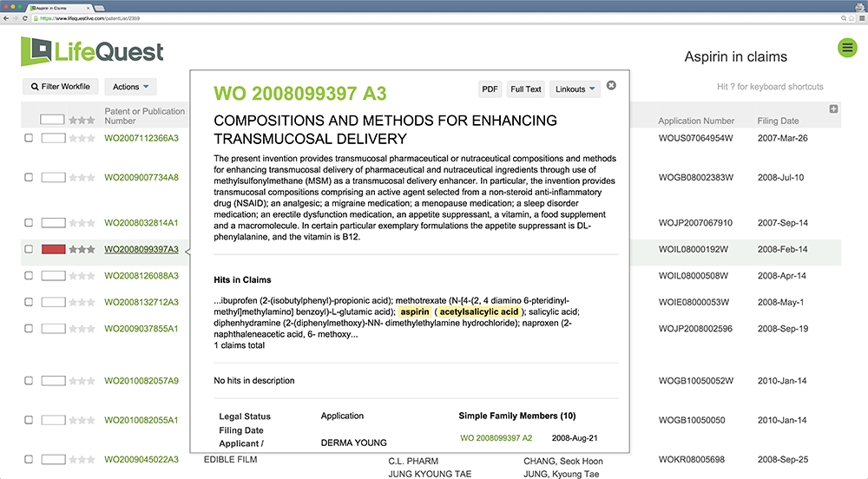
Task: Check the box for WO2008126088A3
Action: coord(29,275)
